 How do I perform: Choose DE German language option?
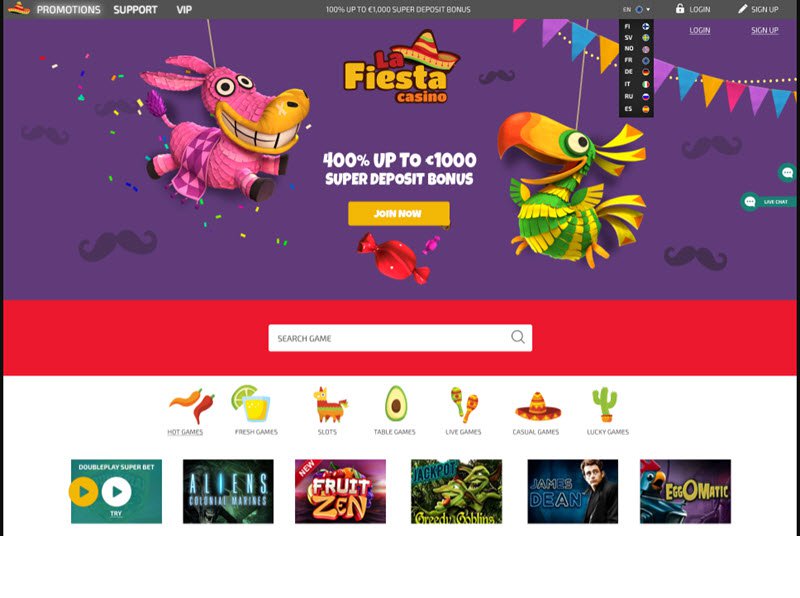tap(636, 72)
